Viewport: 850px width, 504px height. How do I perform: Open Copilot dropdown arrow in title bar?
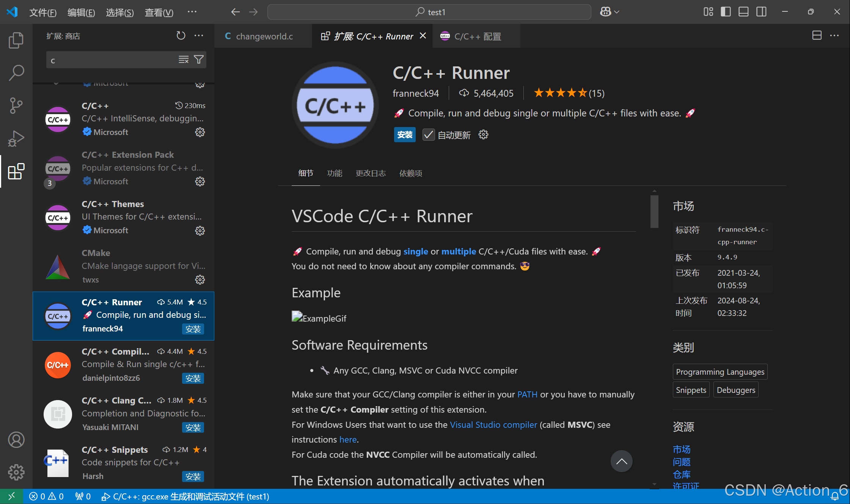click(617, 12)
